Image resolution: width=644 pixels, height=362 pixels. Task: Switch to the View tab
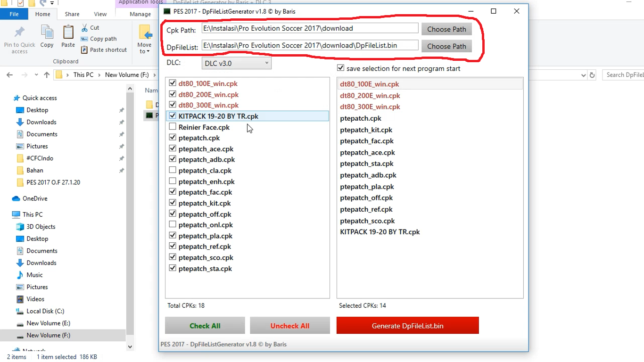[x=100, y=14]
